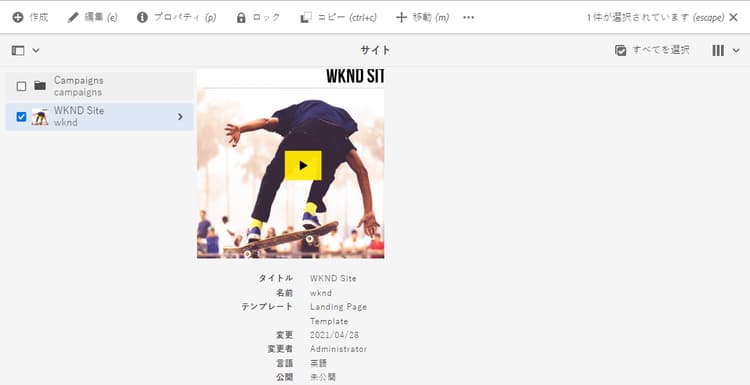The height and width of the screenshot is (385, 750).
Task: Click the 作成 label in toolbar
Action: [39, 18]
